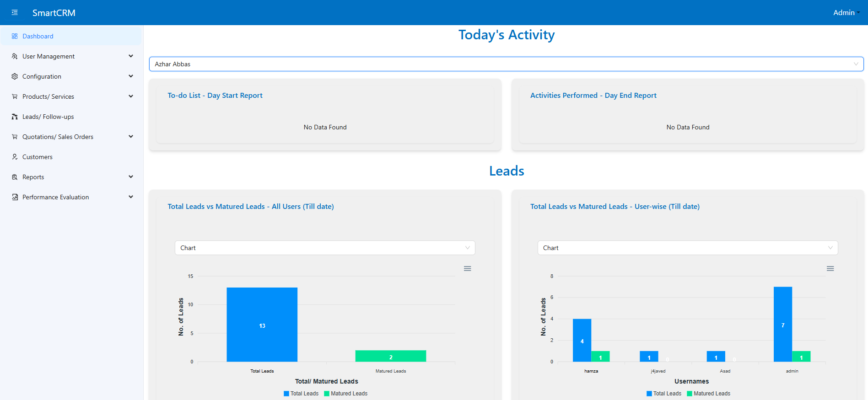The image size is (868, 400).
Task: Click the 'hamza' username axis label
Action: [x=591, y=371]
